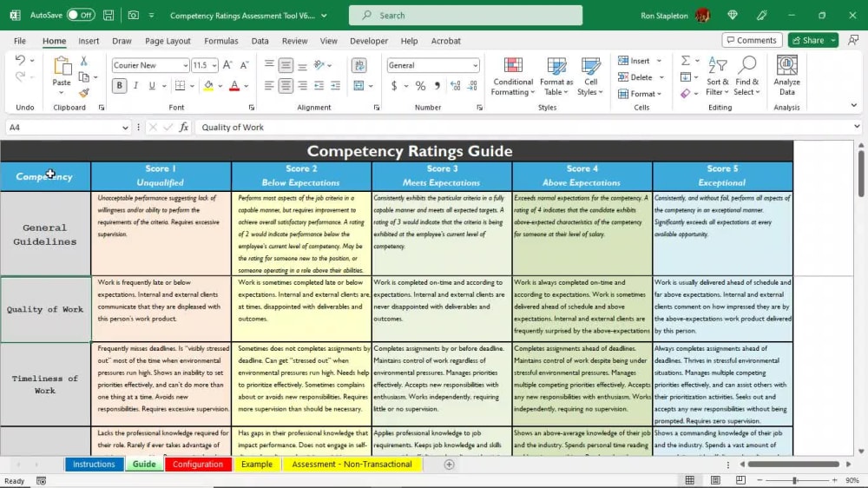The image size is (868, 488).
Task: Click the vertical scrollbar thumb
Action: pos(861,173)
